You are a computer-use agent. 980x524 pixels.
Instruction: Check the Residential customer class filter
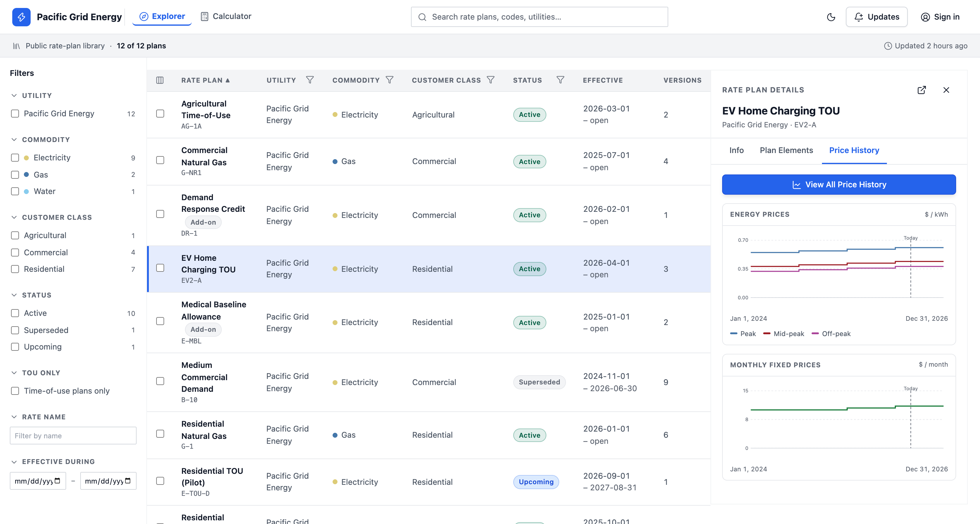click(15, 269)
